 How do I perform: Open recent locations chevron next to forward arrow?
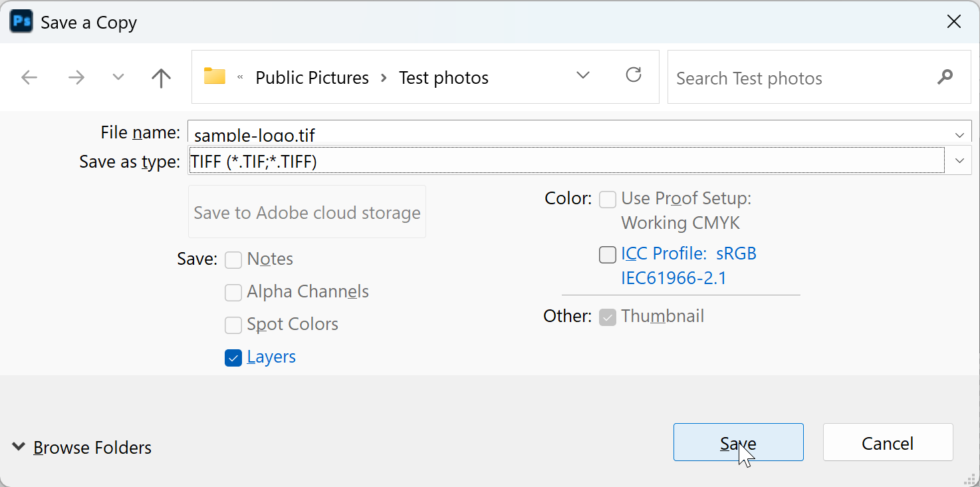tap(118, 77)
